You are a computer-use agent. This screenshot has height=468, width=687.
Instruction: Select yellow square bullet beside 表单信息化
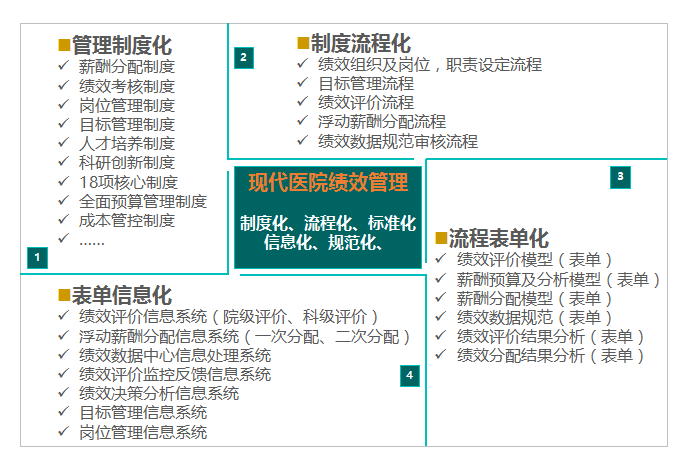click(64, 295)
